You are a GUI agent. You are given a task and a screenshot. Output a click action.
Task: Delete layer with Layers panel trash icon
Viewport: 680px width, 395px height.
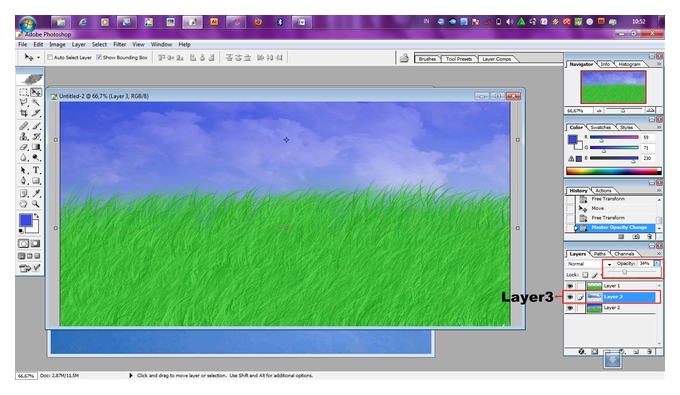[x=649, y=351]
